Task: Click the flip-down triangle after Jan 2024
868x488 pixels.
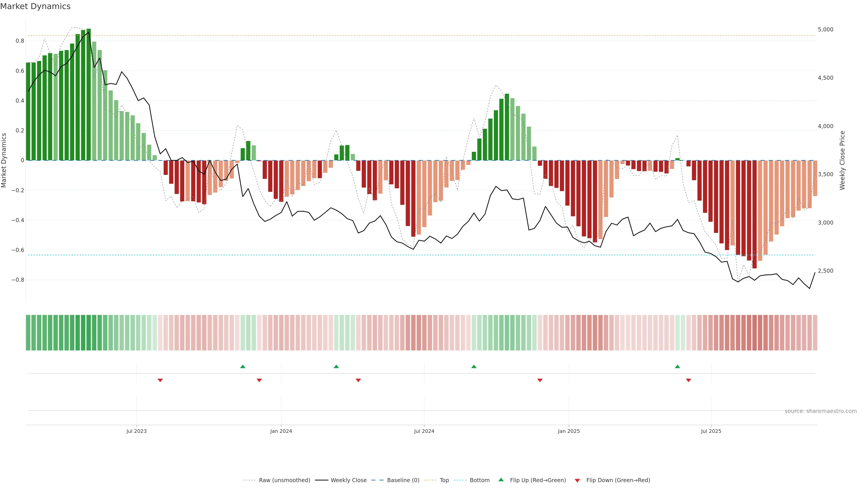Action: pos(358,380)
